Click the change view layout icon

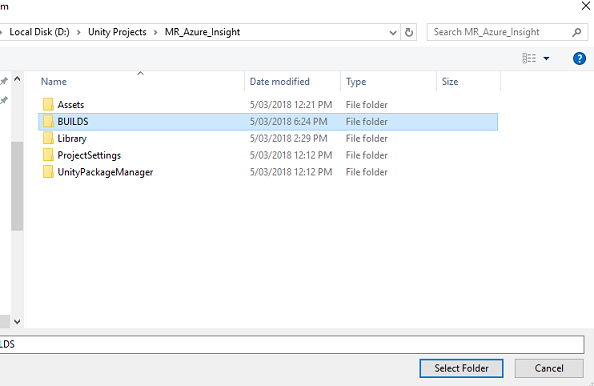click(529, 58)
